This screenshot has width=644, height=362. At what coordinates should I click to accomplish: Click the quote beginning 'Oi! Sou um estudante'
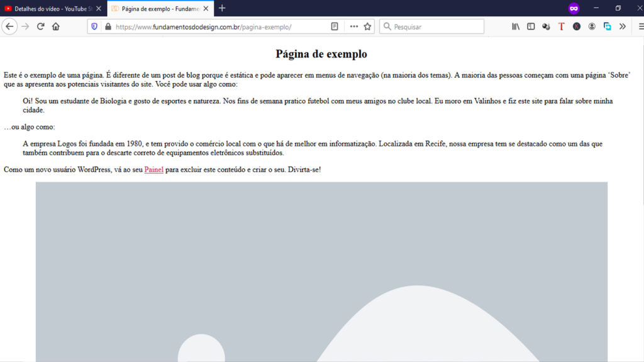[x=318, y=106]
